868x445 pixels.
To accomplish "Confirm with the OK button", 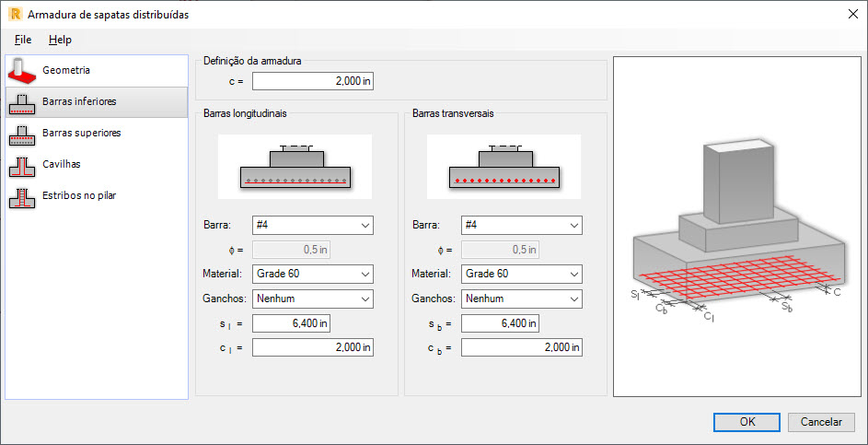I will point(746,422).
